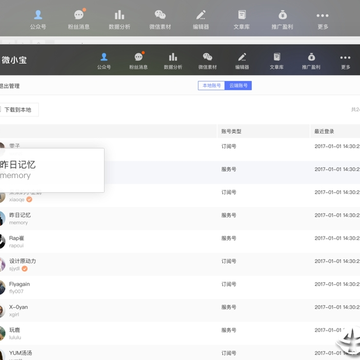Select the X-0yan account name
Viewport: 360px width, 360px height.
(x=18, y=307)
